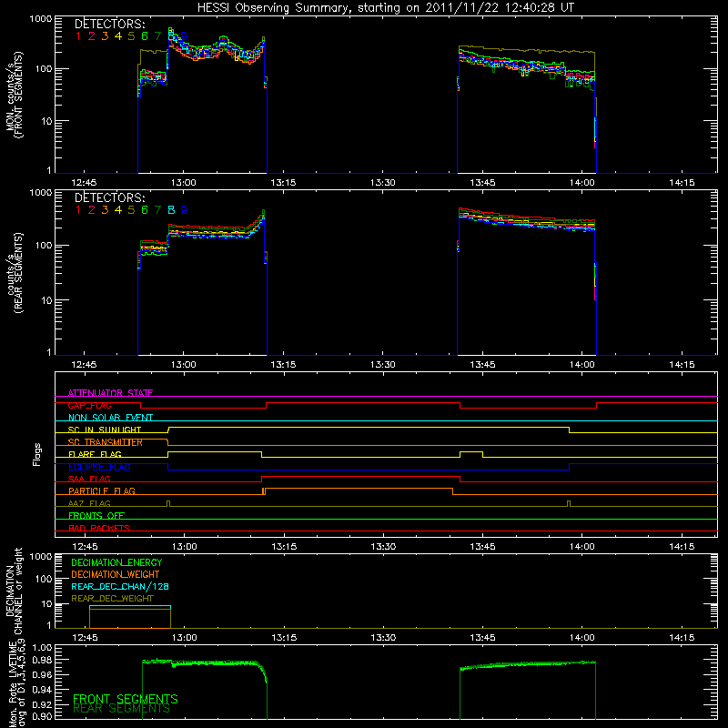Click the SC_IN_SUNLIGHT flag label
This screenshot has width=728, height=728.
tap(105, 430)
